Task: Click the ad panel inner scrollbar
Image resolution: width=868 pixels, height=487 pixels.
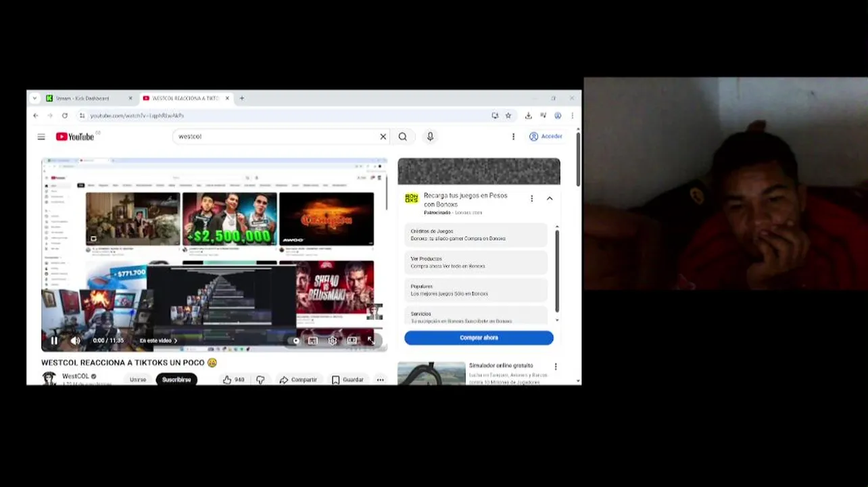Action: (x=557, y=271)
